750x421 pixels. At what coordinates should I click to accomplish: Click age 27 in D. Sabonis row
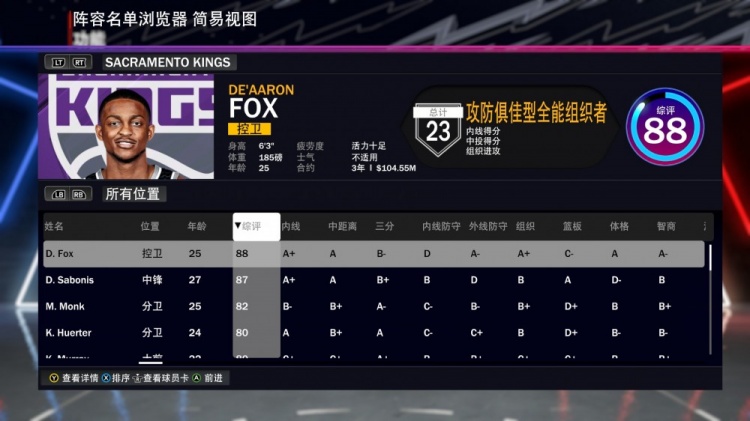[195, 280]
